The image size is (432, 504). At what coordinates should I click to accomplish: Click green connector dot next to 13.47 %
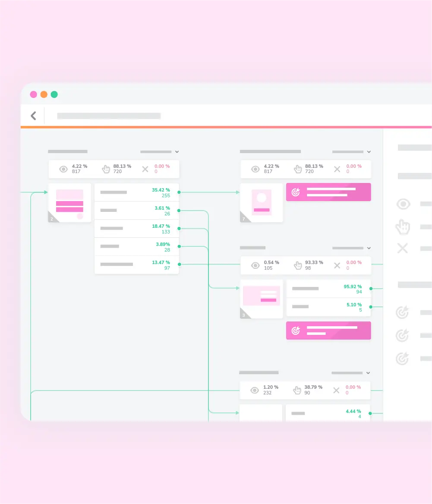(x=179, y=264)
